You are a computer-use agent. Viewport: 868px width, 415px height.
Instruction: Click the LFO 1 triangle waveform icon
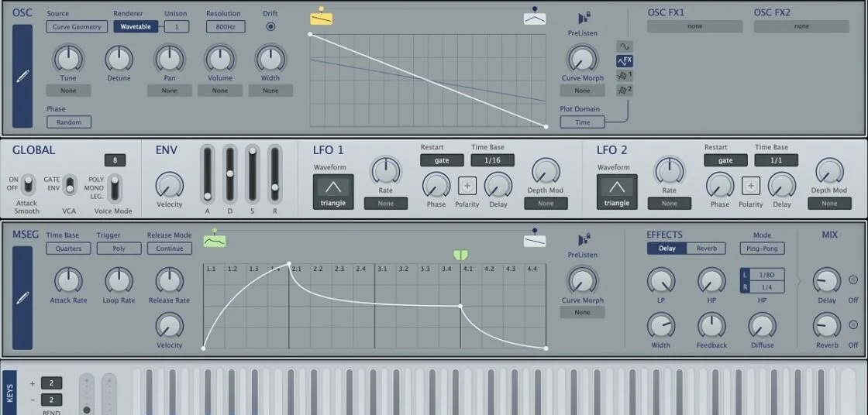point(332,186)
